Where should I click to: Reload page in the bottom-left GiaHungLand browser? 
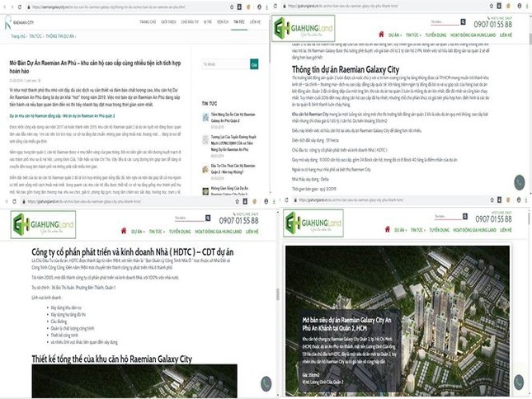(x=14, y=201)
